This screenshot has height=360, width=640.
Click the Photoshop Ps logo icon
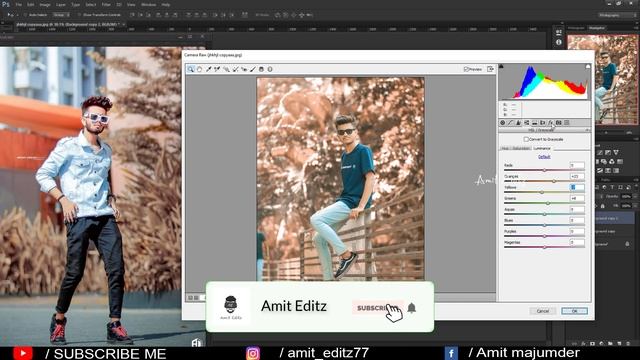point(6,4)
